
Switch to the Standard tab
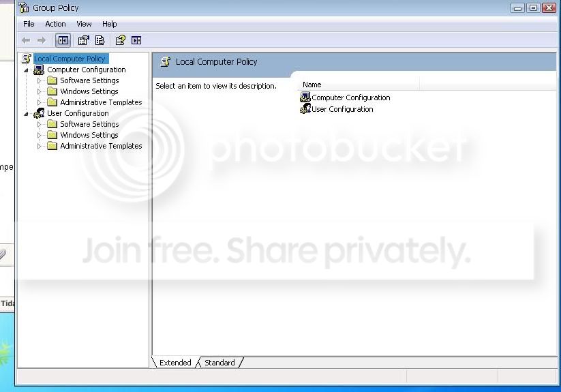coord(219,363)
